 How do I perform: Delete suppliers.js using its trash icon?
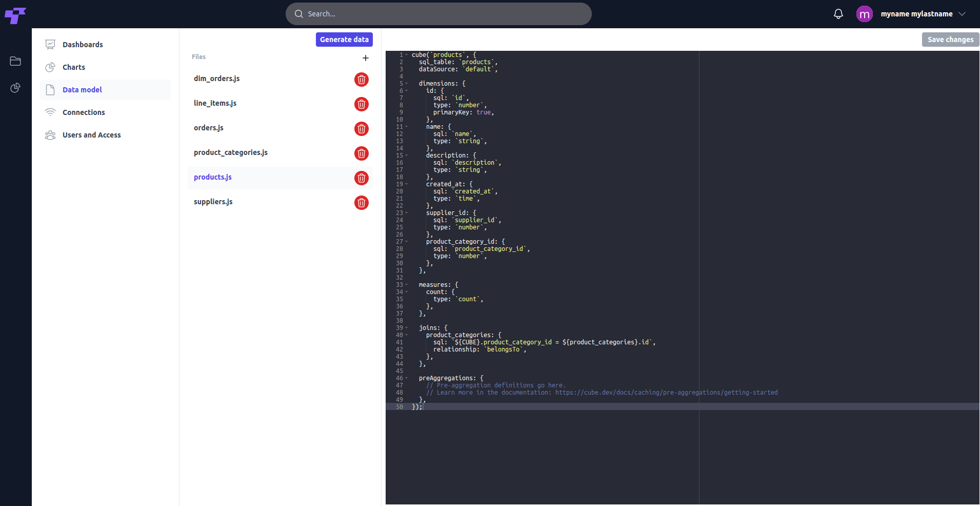click(362, 203)
